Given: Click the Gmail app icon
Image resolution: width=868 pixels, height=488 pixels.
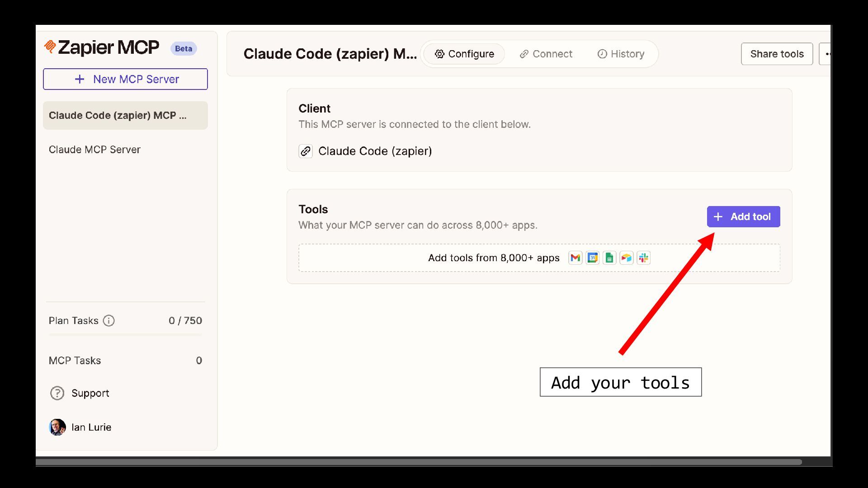Looking at the screenshot, I should pos(575,258).
